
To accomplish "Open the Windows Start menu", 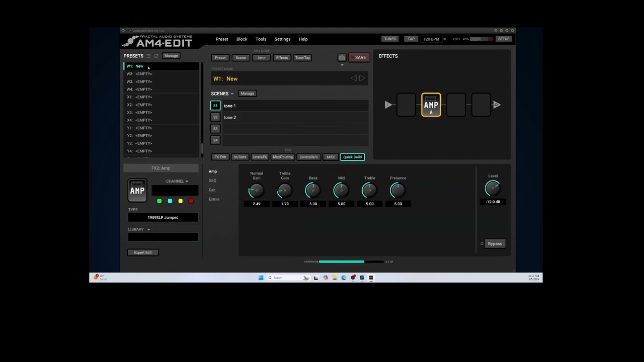I will [261, 278].
